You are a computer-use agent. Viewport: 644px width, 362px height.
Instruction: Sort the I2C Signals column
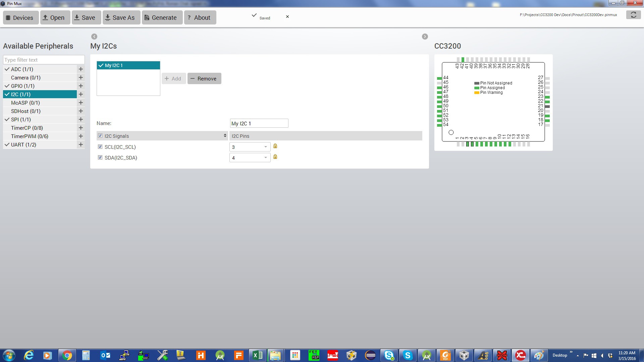coord(225,136)
